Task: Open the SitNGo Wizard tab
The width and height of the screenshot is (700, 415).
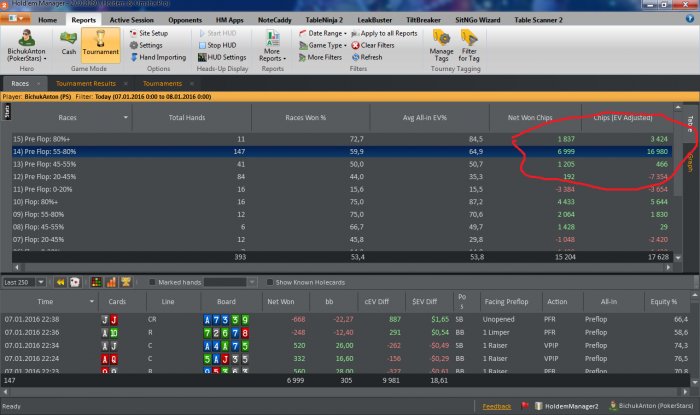Action: 478,20
